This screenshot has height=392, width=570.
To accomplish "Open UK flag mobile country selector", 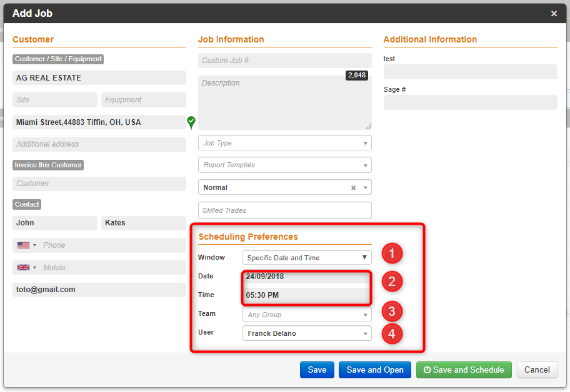I will point(26,268).
